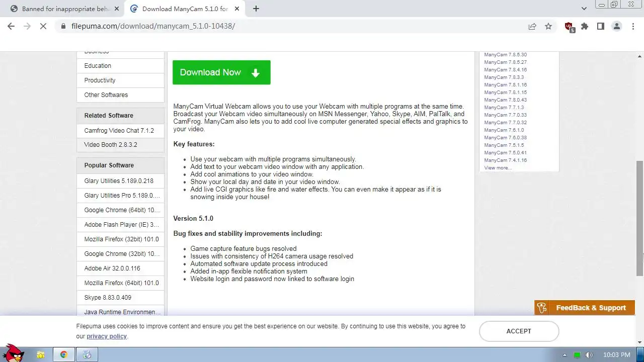
Task: Select ManyCam 7.8.5.30 version
Action: 505,55
